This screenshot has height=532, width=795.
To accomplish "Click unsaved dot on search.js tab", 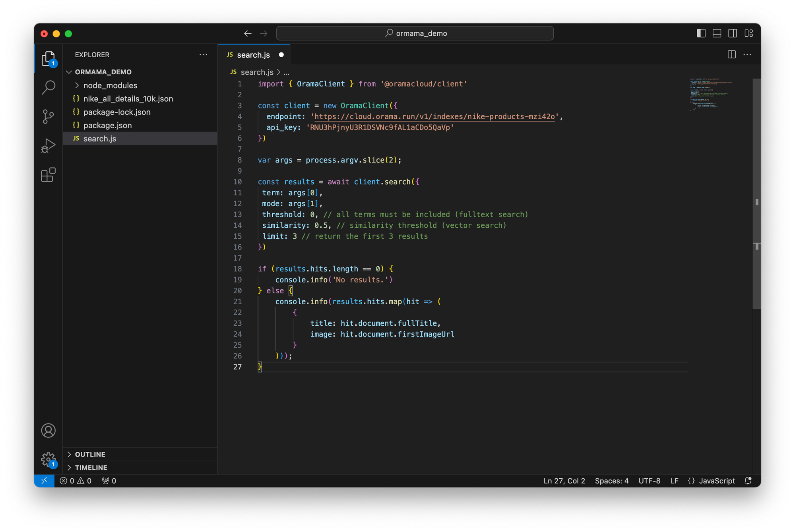I will (281, 55).
